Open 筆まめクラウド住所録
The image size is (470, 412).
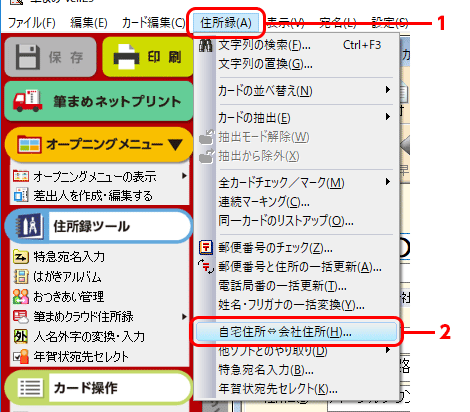pyautogui.click(x=83, y=316)
